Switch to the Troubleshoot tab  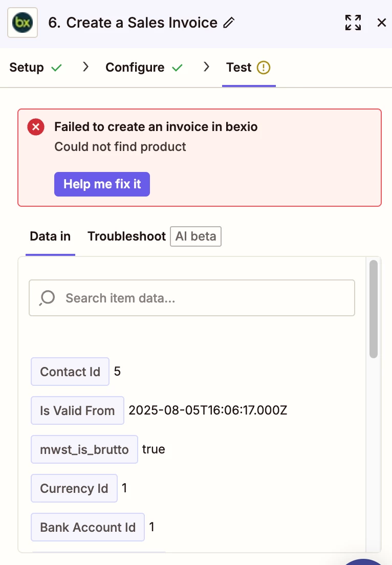pos(126,236)
